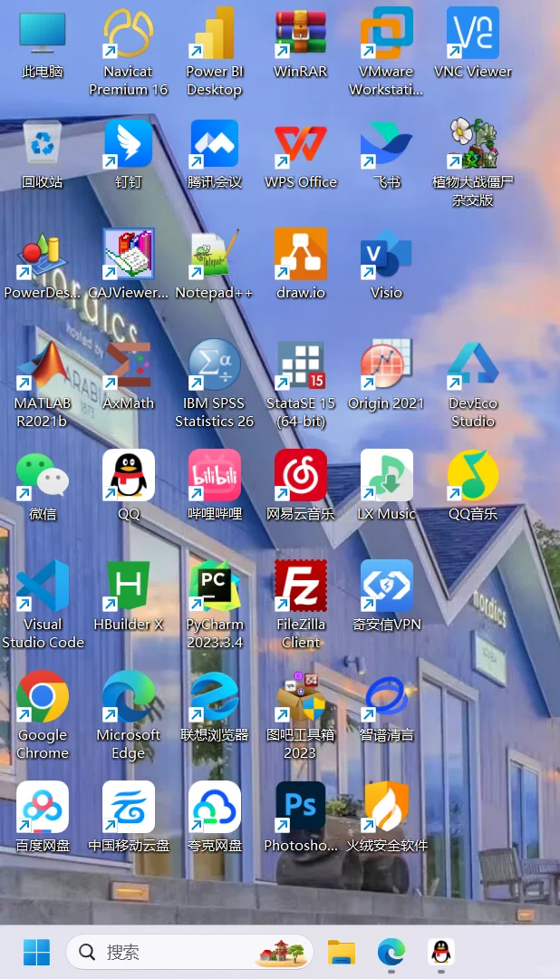This screenshot has width=560, height=979.
Task: Click the PowerDesigner shortcut
Action: (x=43, y=254)
